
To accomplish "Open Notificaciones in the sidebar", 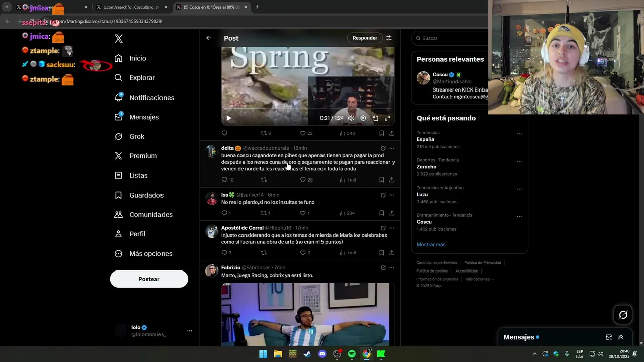I will [x=144, y=98].
